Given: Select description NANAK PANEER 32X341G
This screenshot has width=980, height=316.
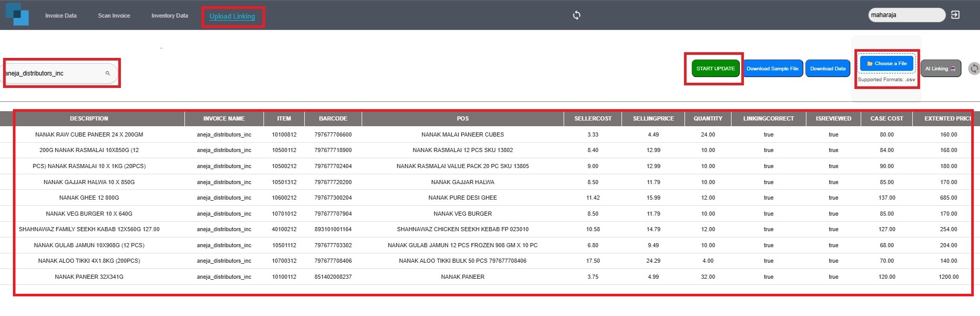Looking at the screenshot, I should coord(89,277).
